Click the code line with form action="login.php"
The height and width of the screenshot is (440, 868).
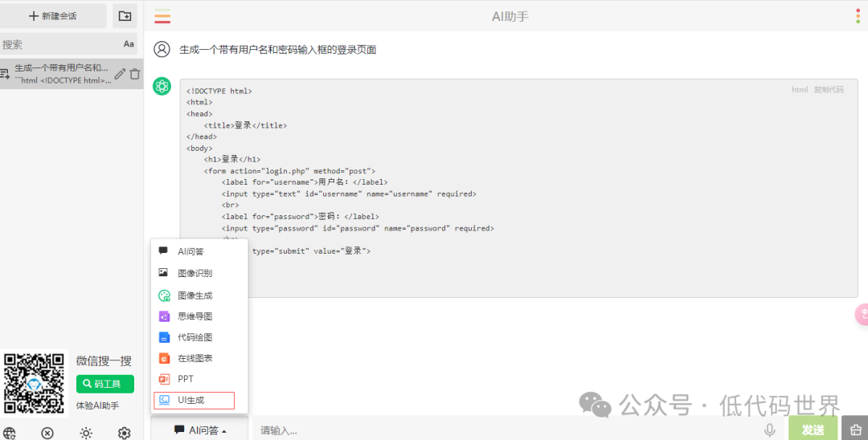[289, 171]
